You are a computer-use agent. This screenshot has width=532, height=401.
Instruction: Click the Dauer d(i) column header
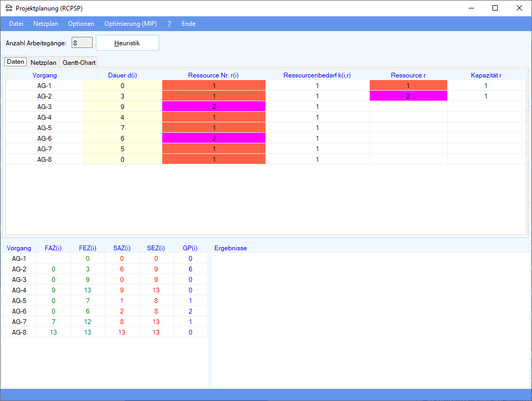[123, 75]
